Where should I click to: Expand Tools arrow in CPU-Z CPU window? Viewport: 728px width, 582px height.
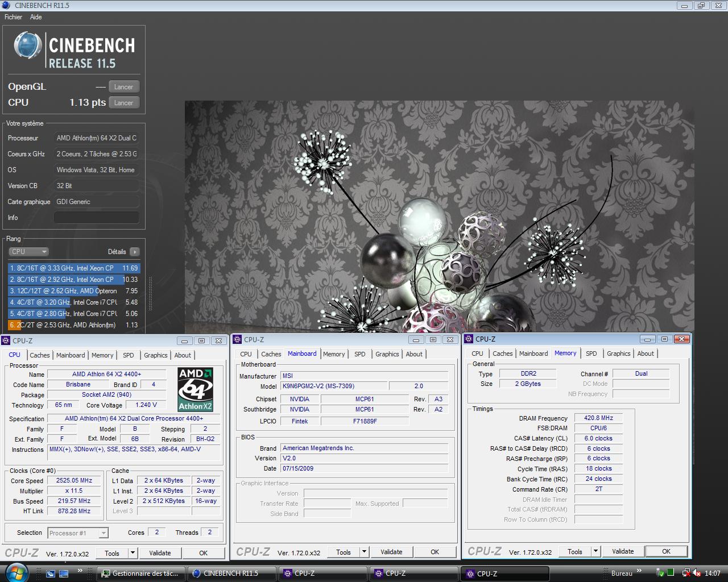(x=133, y=553)
